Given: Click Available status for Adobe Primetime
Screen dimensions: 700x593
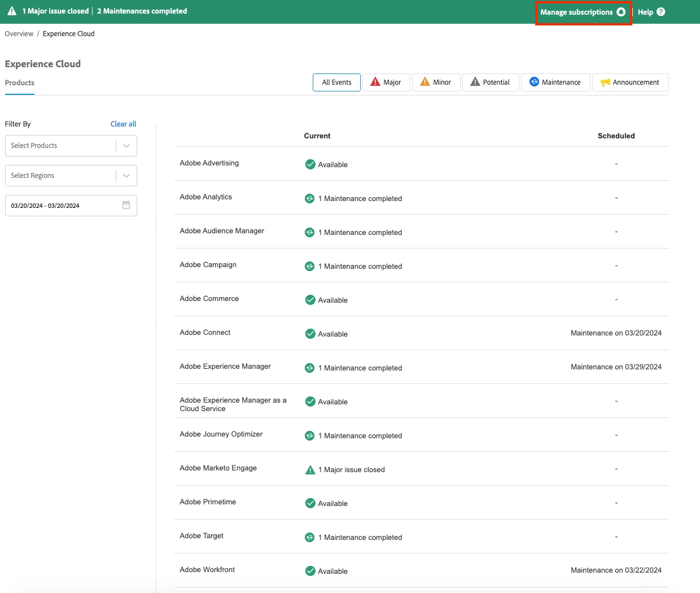Looking at the screenshot, I should [333, 504].
